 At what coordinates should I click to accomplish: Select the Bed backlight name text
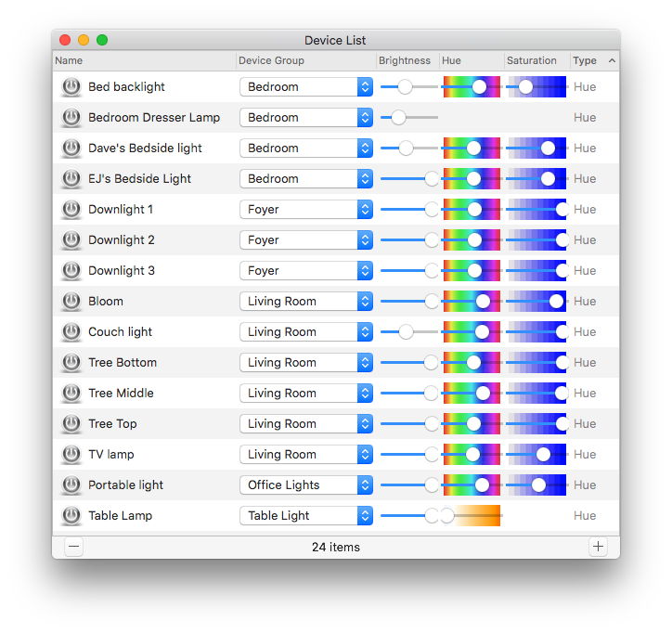pyautogui.click(x=126, y=87)
